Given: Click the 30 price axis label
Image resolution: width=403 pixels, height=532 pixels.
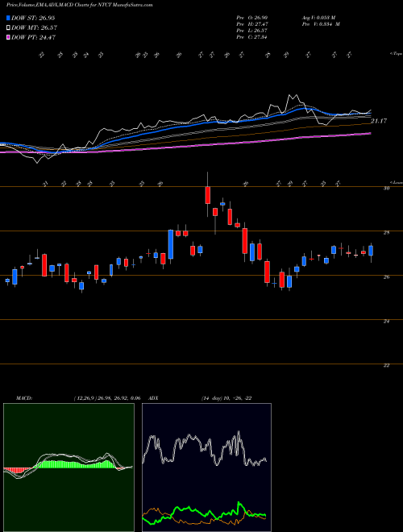Looking at the screenshot, I should click(x=386, y=189).
